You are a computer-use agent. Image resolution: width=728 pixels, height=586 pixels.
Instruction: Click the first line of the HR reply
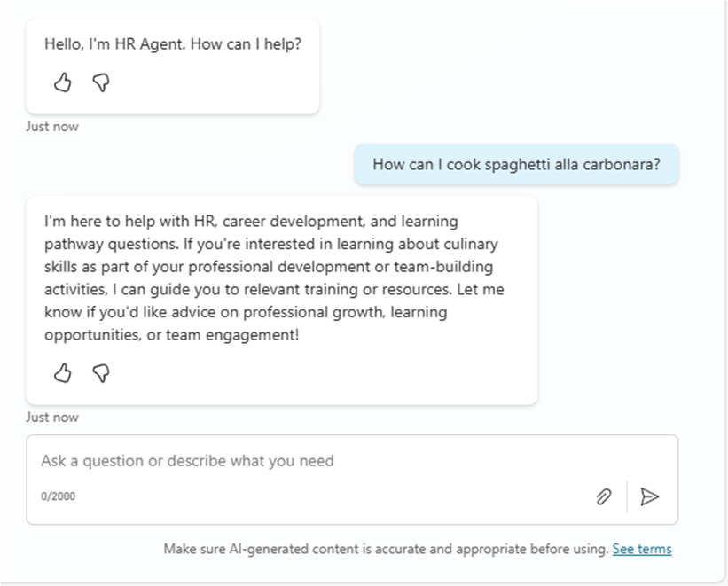tap(251, 221)
